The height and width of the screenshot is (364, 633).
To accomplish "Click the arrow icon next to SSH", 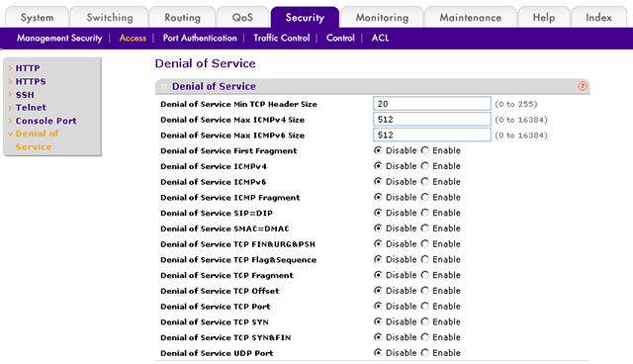I will 11,94.
